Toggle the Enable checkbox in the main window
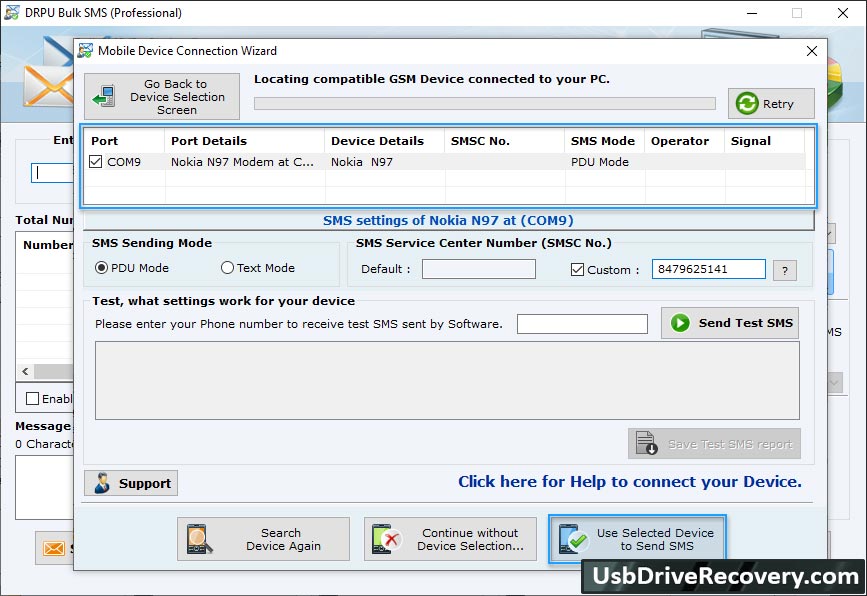867x596 pixels. pos(33,399)
